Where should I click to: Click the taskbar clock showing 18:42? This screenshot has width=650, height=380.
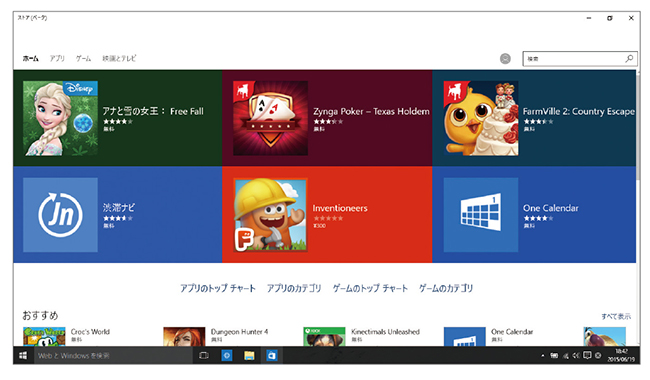tap(621, 356)
